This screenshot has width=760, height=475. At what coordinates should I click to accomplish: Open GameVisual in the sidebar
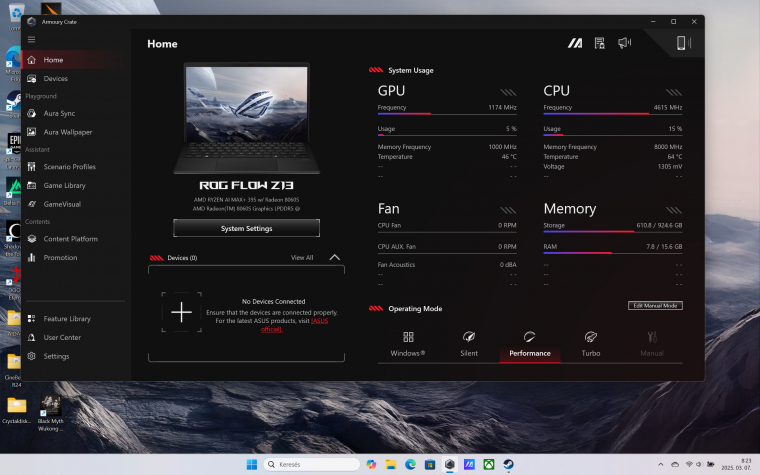pyautogui.click(x=73, y=204)
